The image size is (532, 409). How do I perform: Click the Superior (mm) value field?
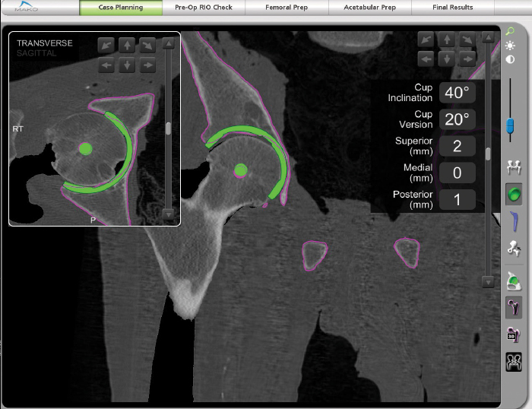(x=458, y=146)
